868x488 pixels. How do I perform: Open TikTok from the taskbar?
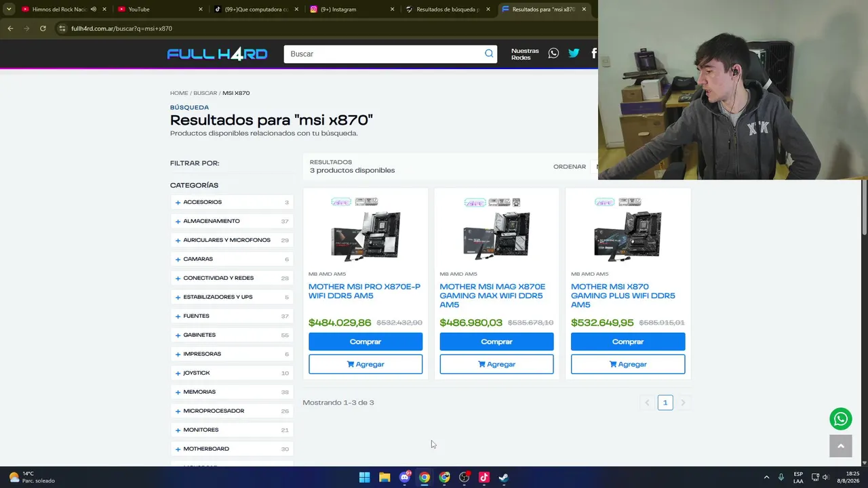click(x=484, y=477)
